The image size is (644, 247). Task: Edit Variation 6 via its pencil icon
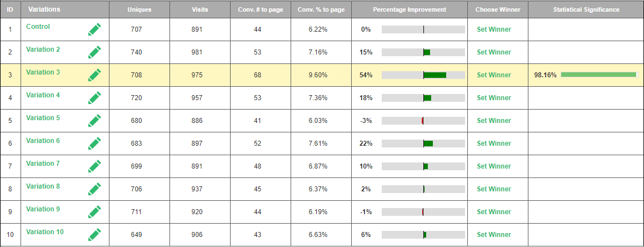coord(94,144)
